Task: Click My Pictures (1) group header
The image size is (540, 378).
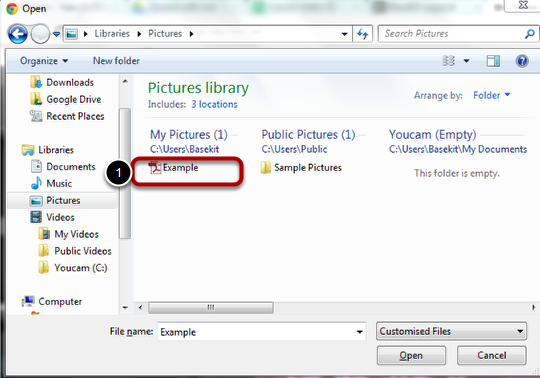Action: click(x=189, y=135)
